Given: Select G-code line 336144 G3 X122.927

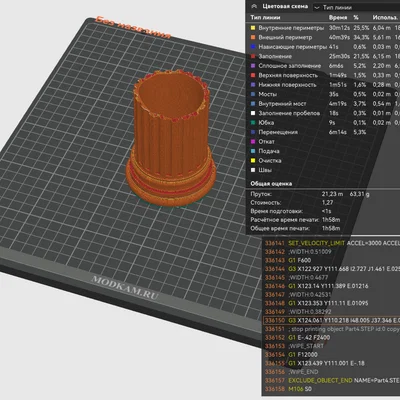Looking at the screenshot, I should [332, 269].
